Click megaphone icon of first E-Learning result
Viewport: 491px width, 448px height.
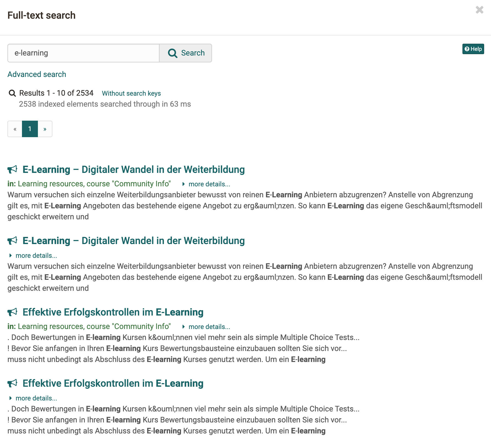pyautogui.click(x=12, y=170)
